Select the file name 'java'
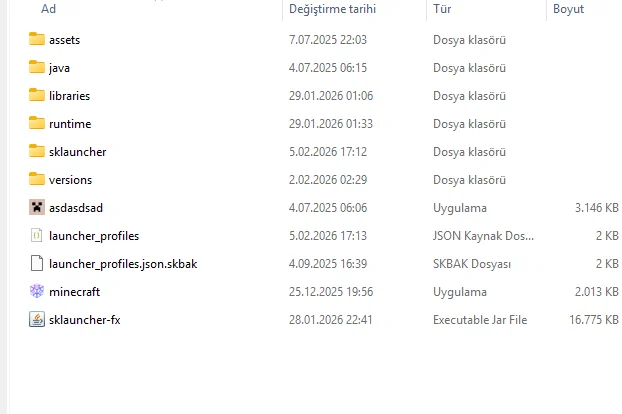The image size is (622, 414). tap(60, 68)
